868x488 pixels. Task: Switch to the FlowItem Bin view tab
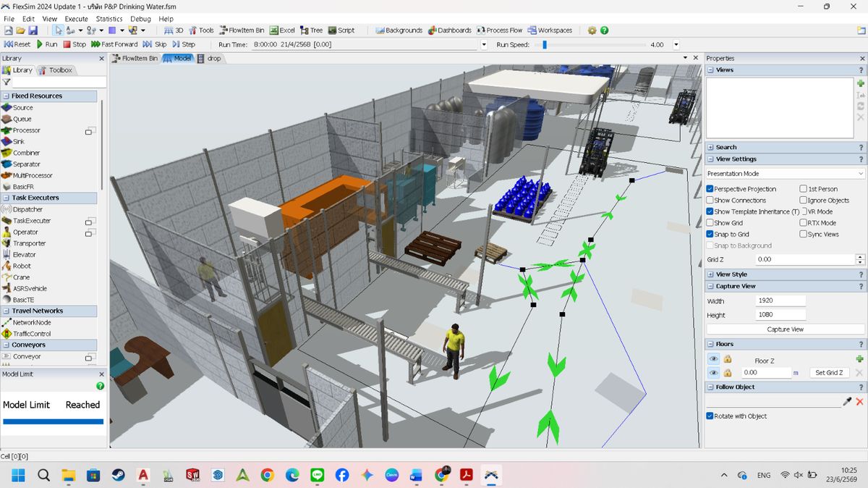[135, 58]
